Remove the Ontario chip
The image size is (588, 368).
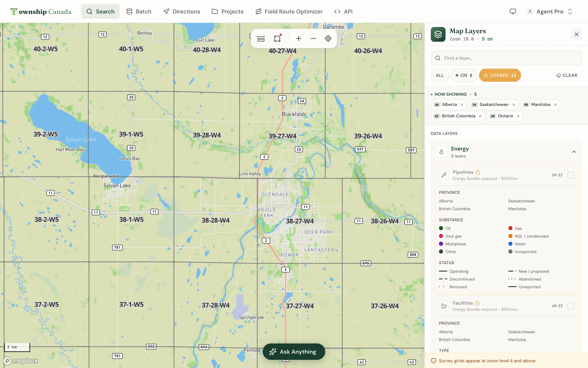coord(518,116)
